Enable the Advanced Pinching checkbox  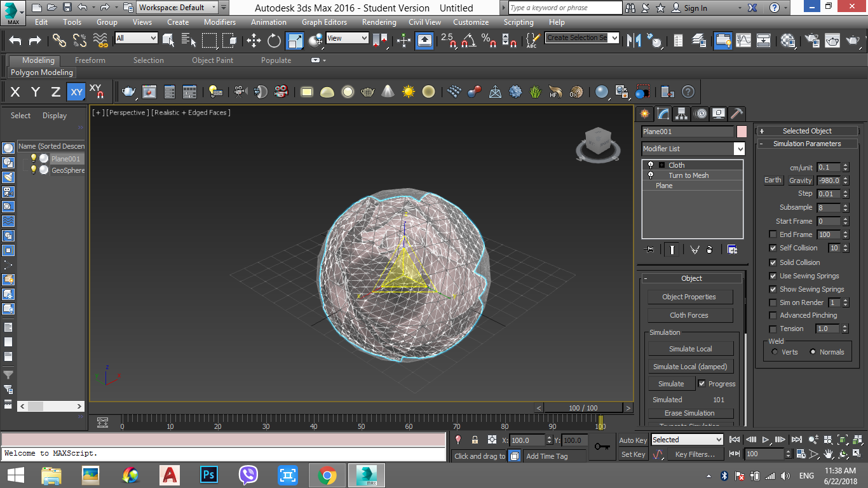pyautogui.click(x=773, y=315)
